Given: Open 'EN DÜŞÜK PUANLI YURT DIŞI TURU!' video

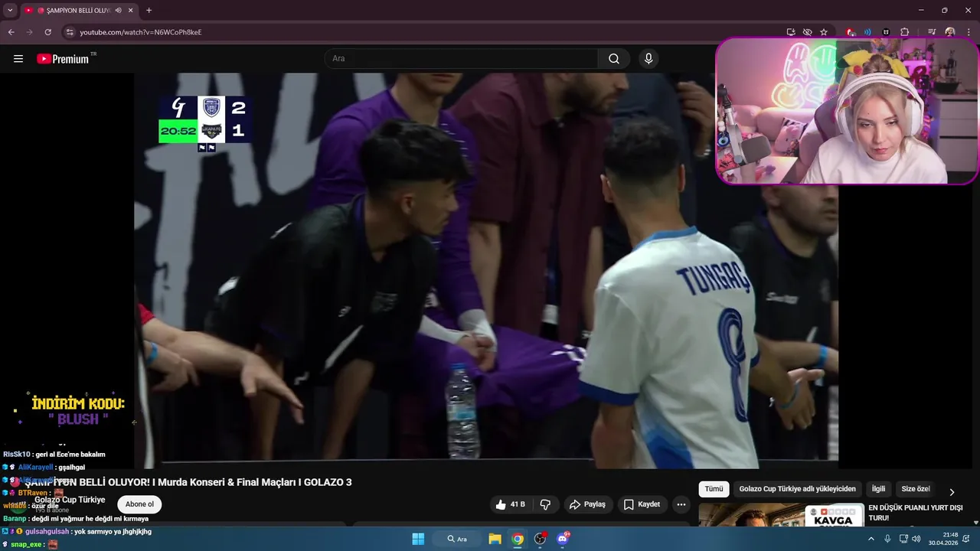Looking at the screenshot, I should pyautogui.click(x=915, y=513).
